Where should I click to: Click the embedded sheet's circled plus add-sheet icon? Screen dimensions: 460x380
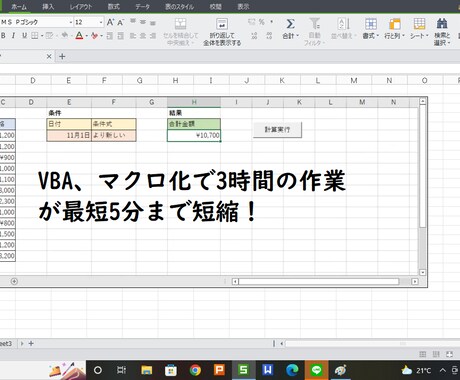[x=14, y=281]
